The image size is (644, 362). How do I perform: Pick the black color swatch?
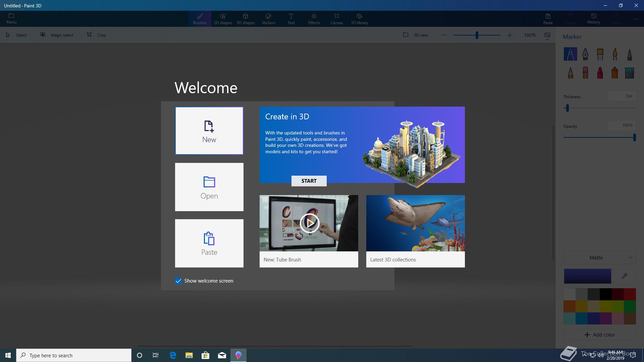(606, 294)
